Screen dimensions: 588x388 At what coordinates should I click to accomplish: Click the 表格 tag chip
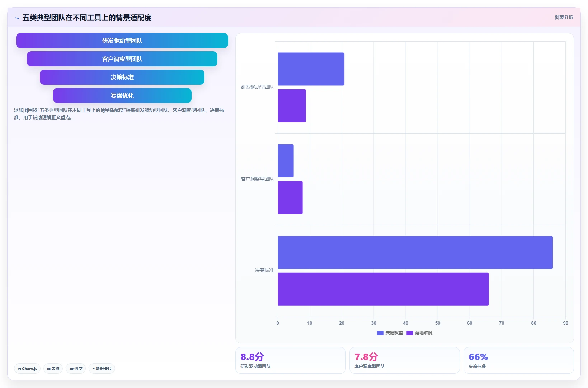53,369
